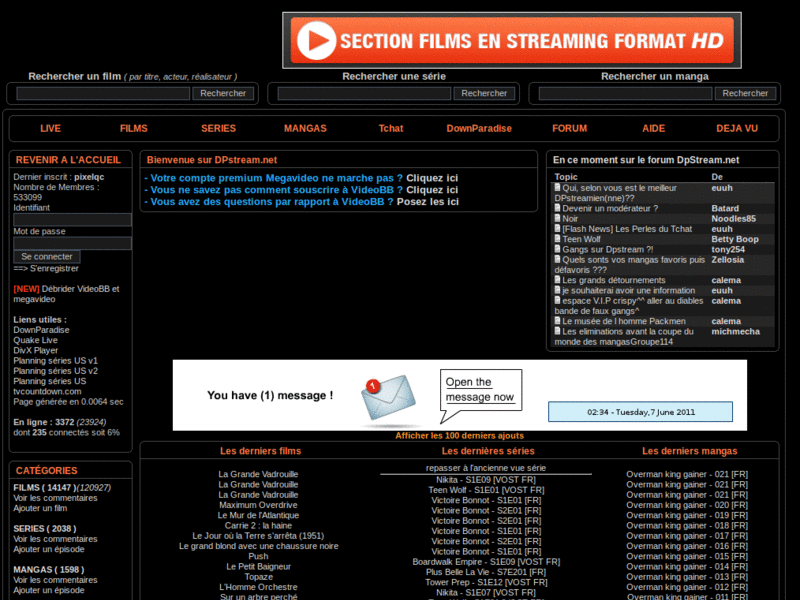Open 'Ajouter un épisode' under MANGAS

tap(48, 590)
